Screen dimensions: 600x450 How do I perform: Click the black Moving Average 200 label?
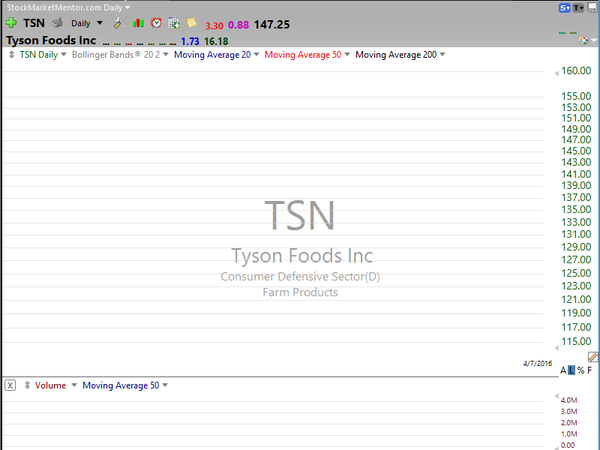click(x=396, y=55)
